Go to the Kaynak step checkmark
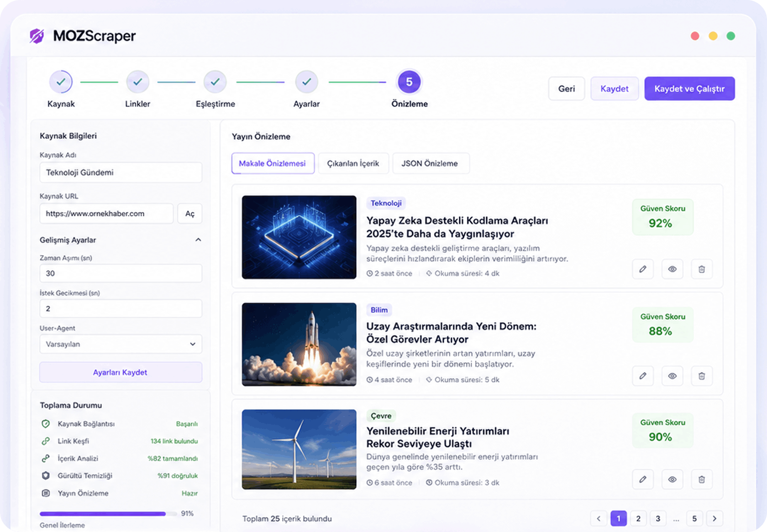Viewport: 767px width, 532px height. pyautogui.click(x=61, y=82)
